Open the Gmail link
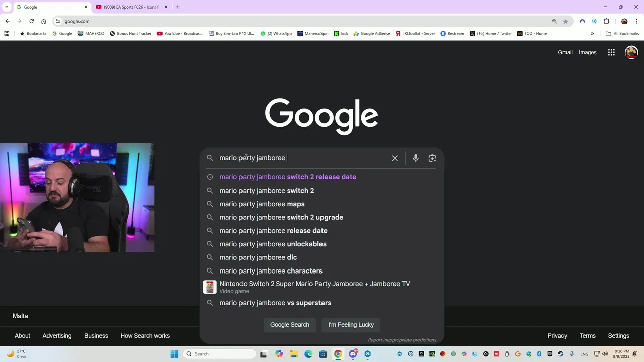 pos(565,52)
